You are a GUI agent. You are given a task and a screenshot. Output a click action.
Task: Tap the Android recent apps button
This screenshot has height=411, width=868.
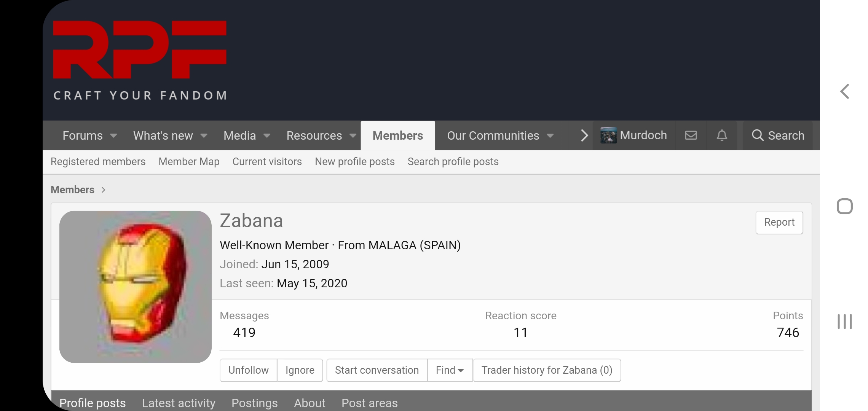click(x=845, y=322)
